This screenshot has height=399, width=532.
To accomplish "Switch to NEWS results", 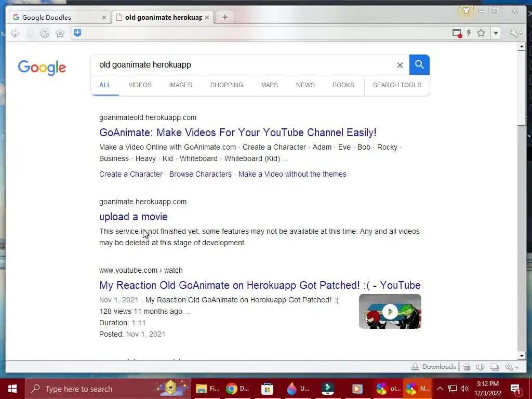I will click(305, 85).
